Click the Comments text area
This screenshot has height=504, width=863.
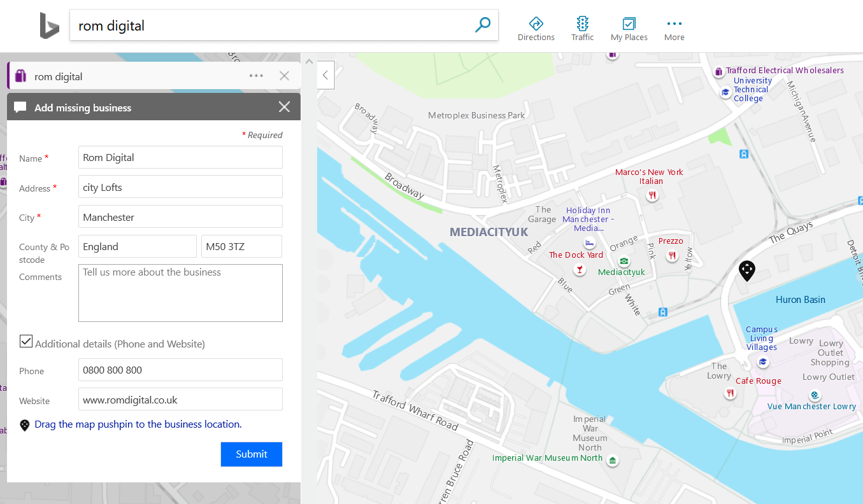click(180, 293)
